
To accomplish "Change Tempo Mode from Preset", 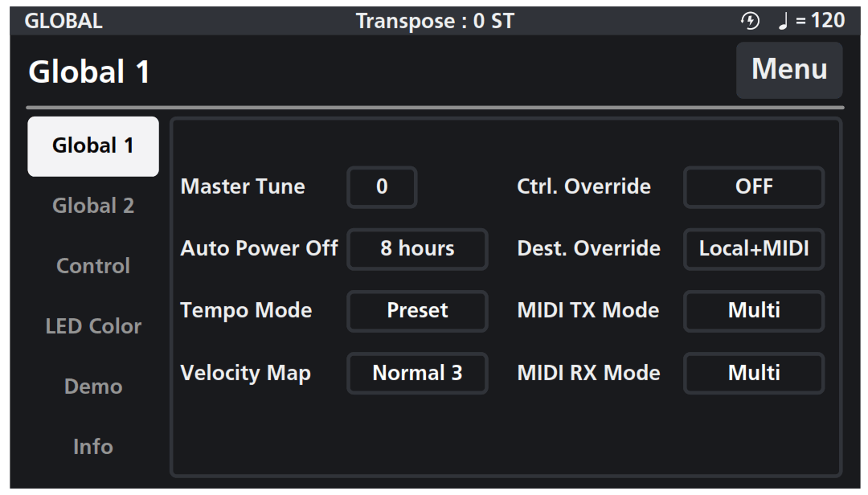I will (417, 311).
